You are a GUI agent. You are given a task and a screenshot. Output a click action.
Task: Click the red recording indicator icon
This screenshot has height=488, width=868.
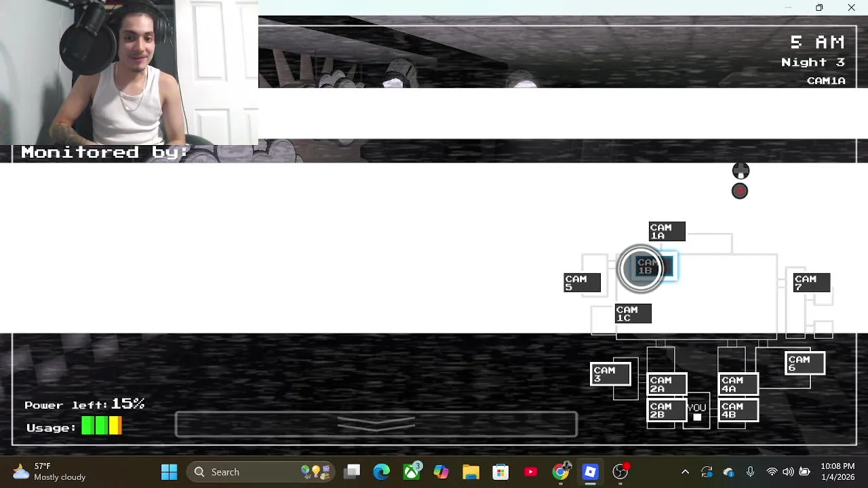click(x=740, y=191)
